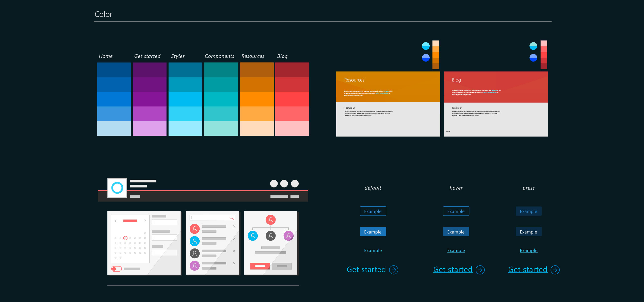Select the dark gray avatar in people list

195,253
